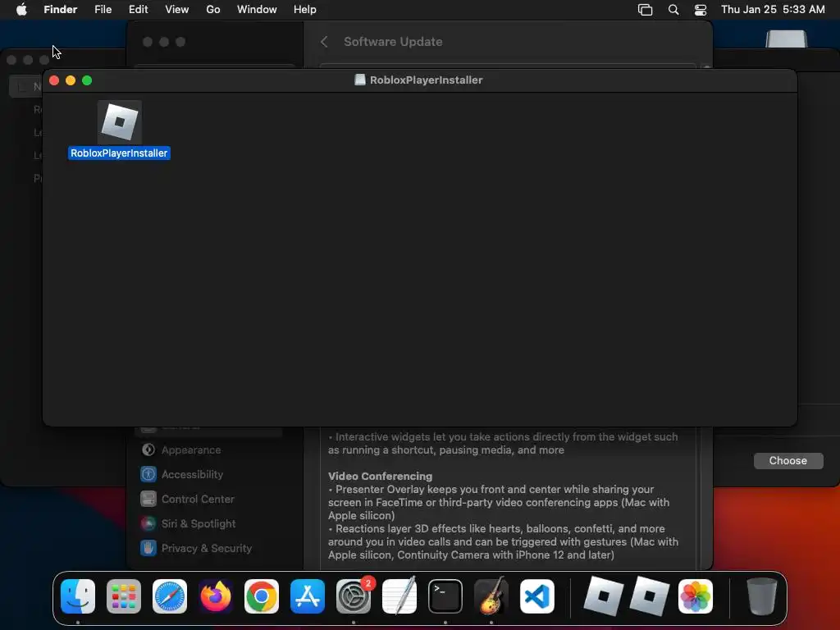
Task: Open Control Center in menu bar
Action: 701,10
